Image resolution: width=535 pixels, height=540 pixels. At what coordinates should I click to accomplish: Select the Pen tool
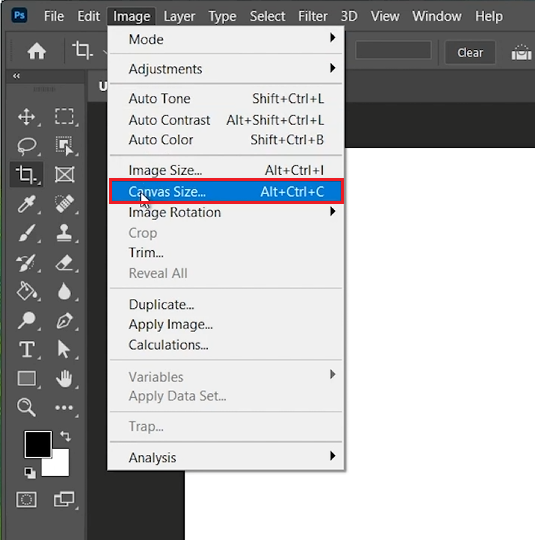tap(64, 321)
